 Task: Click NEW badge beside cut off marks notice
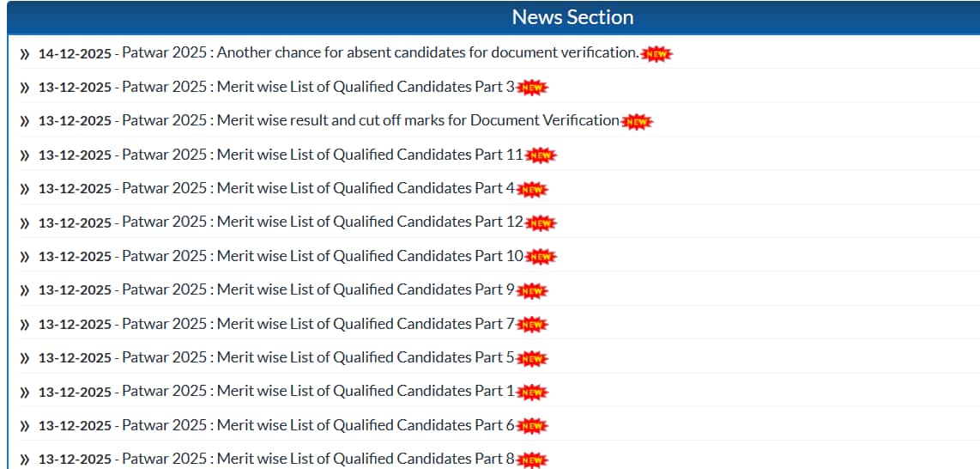(637, 122)
